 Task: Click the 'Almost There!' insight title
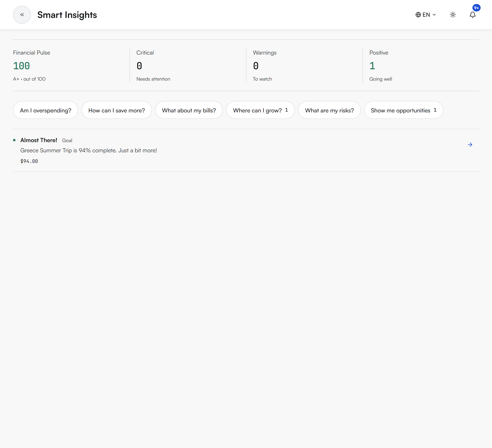pyautogui.click(x=39, y=140)
